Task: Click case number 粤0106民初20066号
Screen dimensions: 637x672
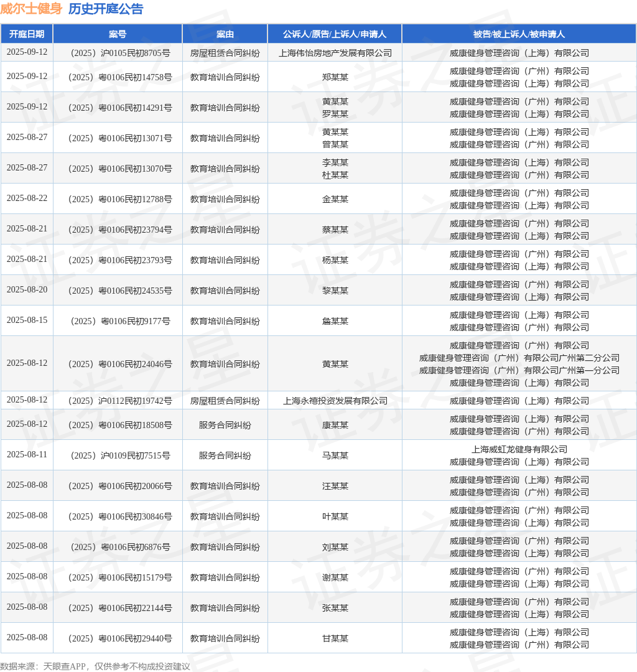Action: tap(121, 485)
